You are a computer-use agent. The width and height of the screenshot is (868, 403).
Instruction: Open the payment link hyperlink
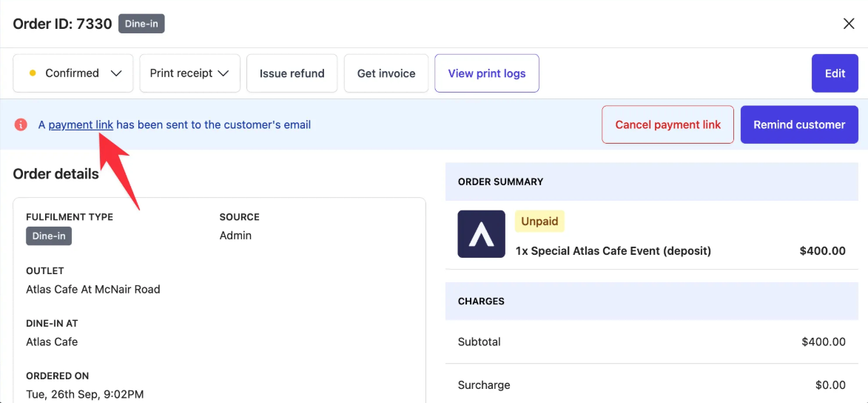pyautogui.click(x=81, y=124)
